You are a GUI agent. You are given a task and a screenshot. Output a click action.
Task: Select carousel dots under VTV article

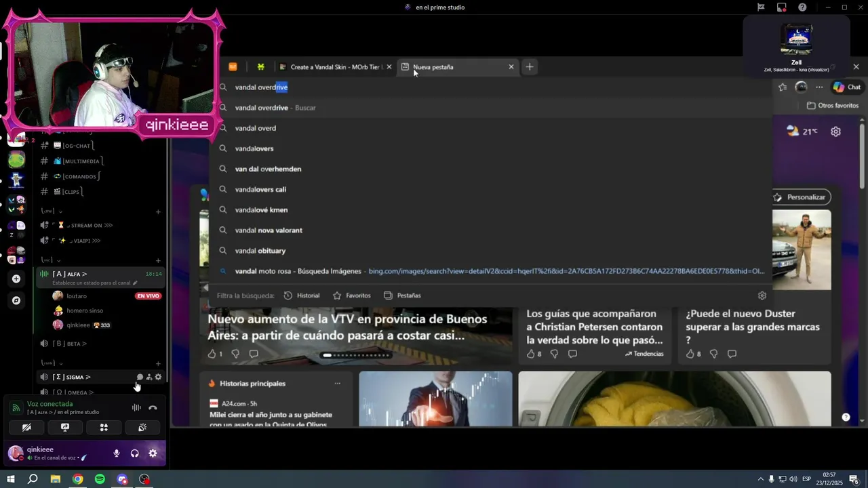pyautogui.click(x=356, y=355)
